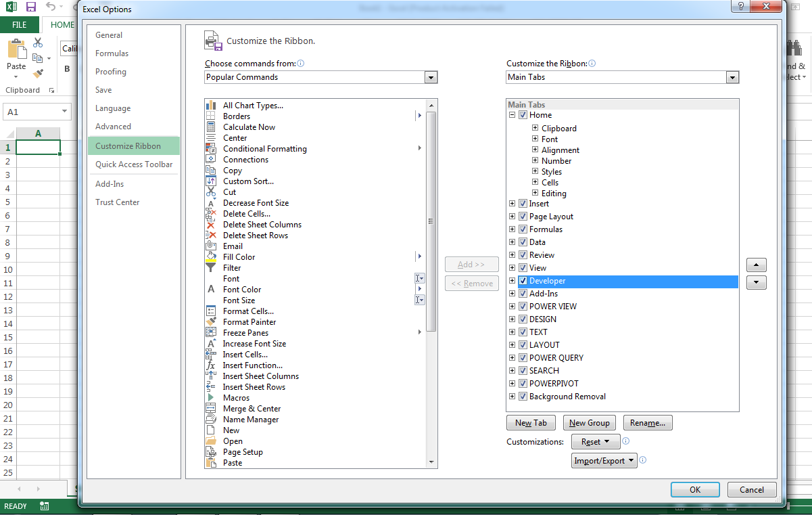This screenshot has width=812, height=515.
Task: Select the Copy command icon
Action: 210,170
